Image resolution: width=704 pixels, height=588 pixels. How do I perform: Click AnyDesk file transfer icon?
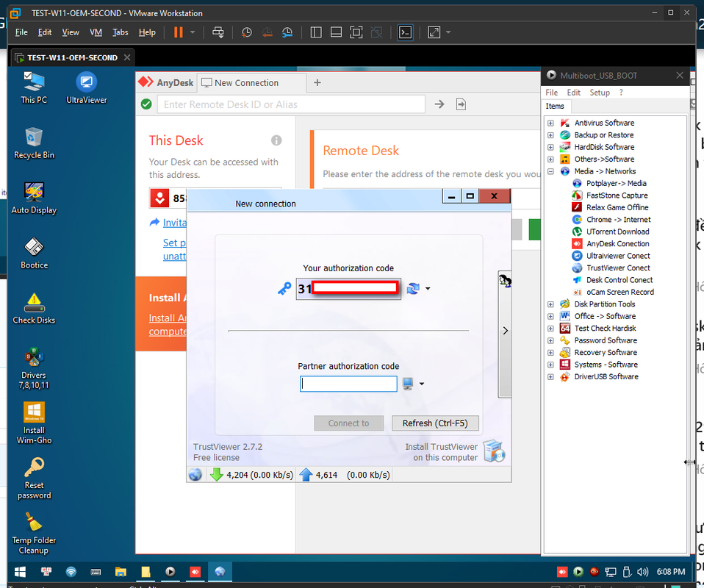(x=461, y=104)
